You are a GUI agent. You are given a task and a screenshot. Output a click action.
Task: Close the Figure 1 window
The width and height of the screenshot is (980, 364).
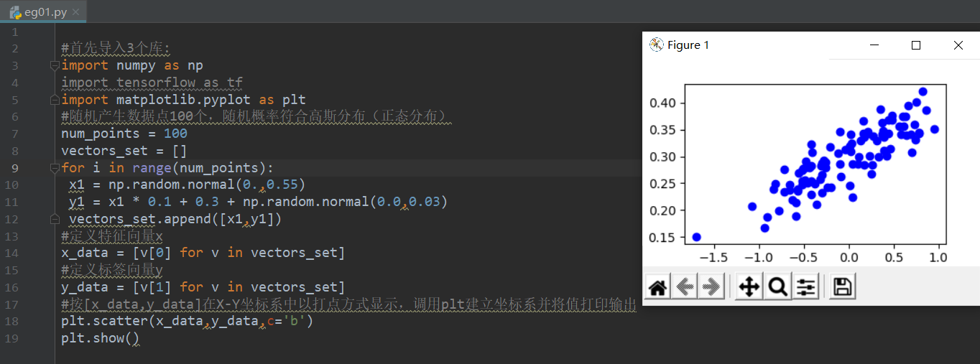pos(958,45)
